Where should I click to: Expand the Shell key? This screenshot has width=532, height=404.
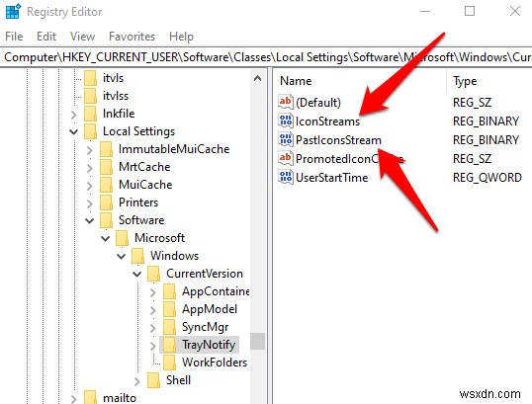click(x=137, y=381)
